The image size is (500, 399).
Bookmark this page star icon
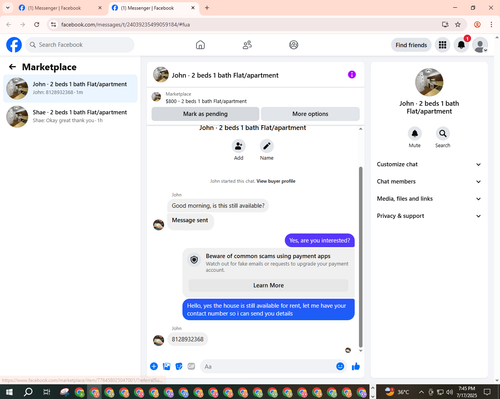458,24
